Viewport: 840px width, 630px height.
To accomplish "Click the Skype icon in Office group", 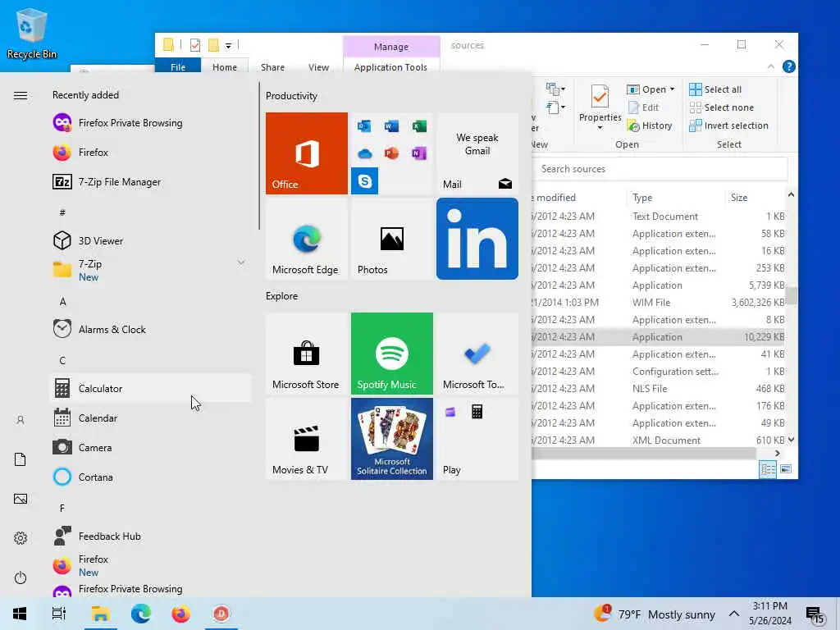I will (365, 181).
